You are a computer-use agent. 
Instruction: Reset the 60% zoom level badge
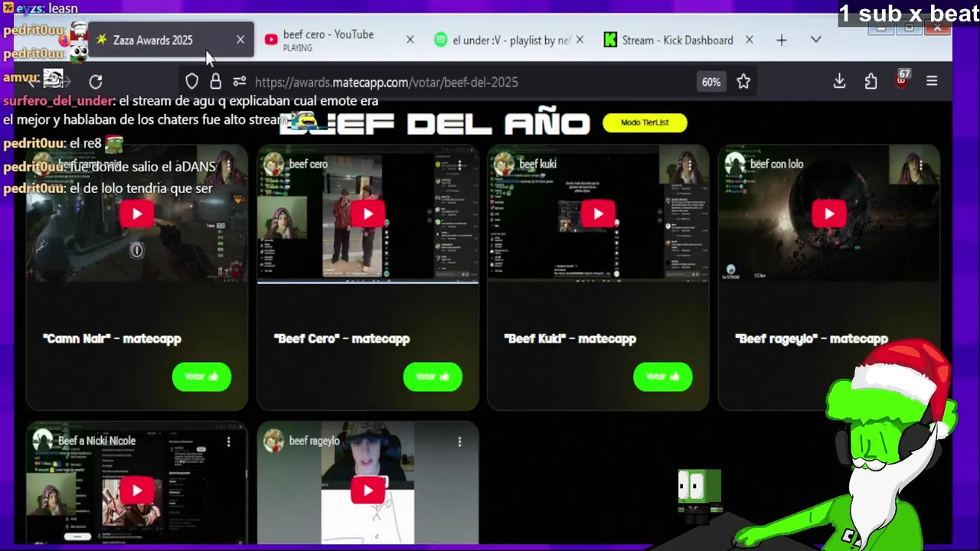[711, 82]
